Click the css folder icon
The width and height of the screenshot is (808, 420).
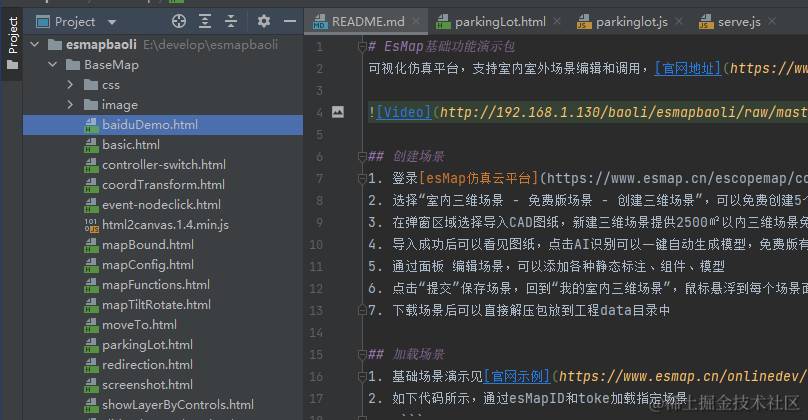click(x=91, y=85)
